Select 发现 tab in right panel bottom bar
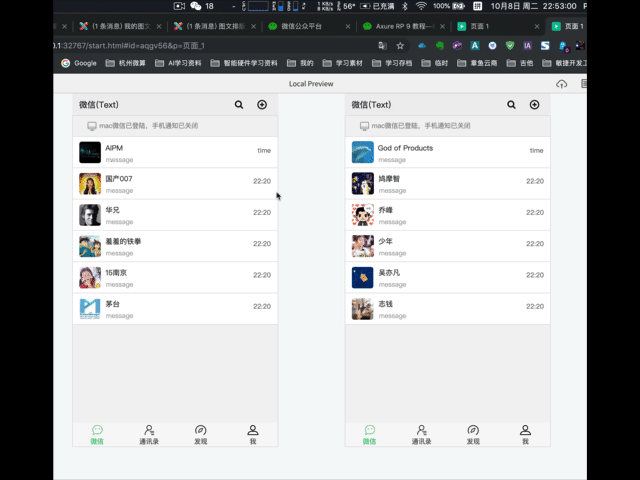 click(473, 435)
